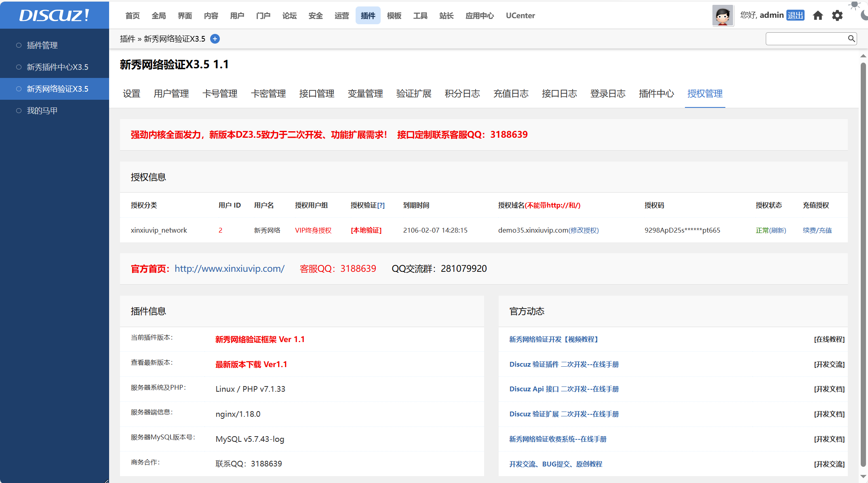The image size is (868, 483).
Task: Click 新秀网络验证框架 Ver 1.1 link
Action: tap(260, 339)
